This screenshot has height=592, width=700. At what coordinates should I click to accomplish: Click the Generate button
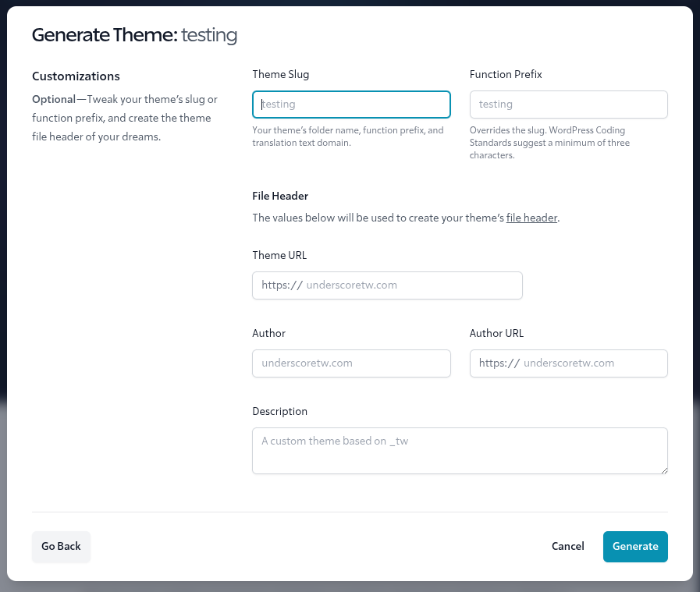(x=635, y=547)
